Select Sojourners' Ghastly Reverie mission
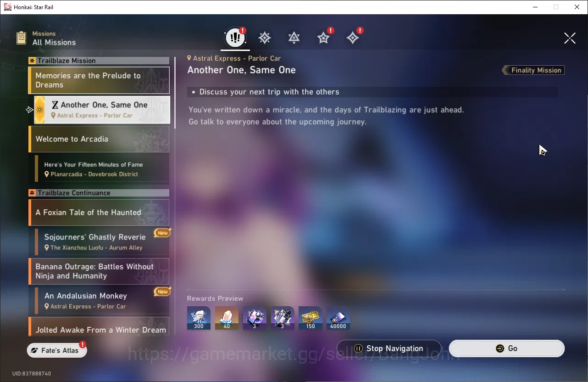The height and width of the screenshot is (382, 588). tap(102, 242)
